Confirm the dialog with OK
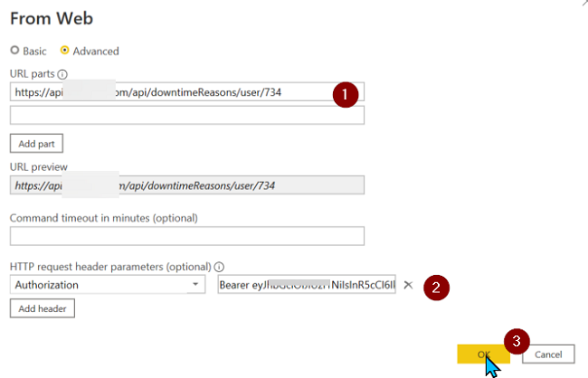The height and width of the screenshot is (378, 588). (x=484, y=354)
